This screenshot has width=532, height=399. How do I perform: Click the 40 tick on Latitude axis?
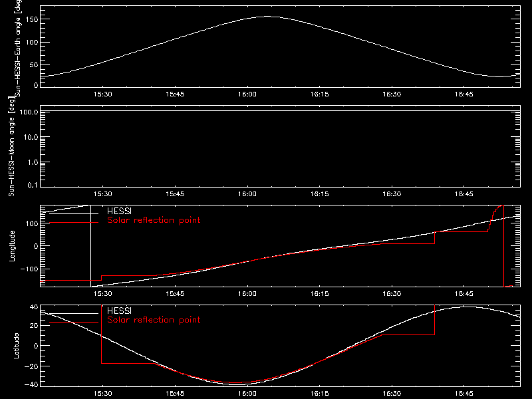(x=34, y=307)
